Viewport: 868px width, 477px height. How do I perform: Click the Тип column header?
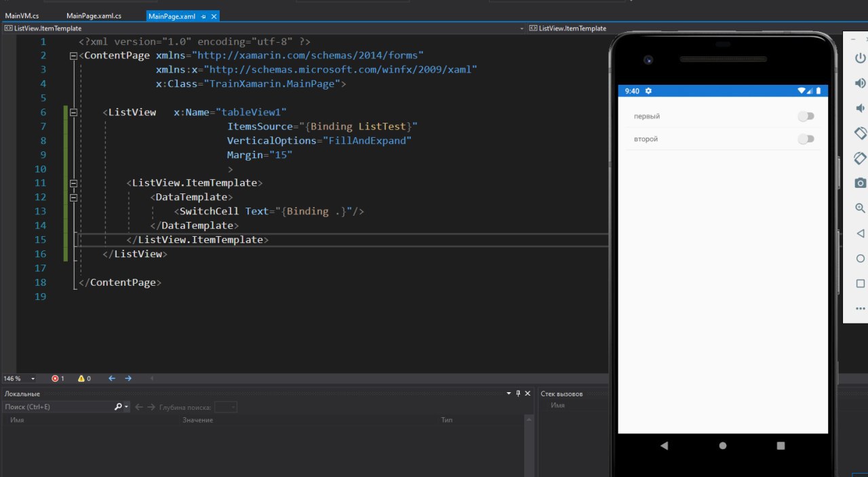coord(447,420)
